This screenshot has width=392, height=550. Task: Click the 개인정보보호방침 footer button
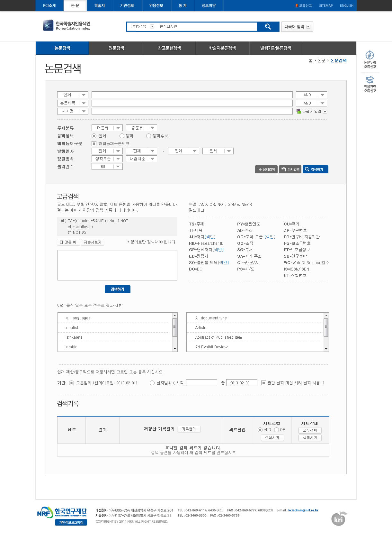(71, 522)
